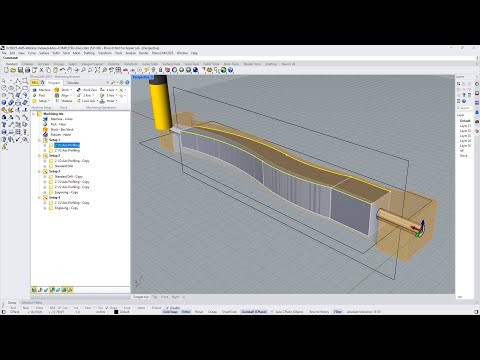Click Record History in status bar
Viewport: 480px width, 360px height.
click(319, 312)
